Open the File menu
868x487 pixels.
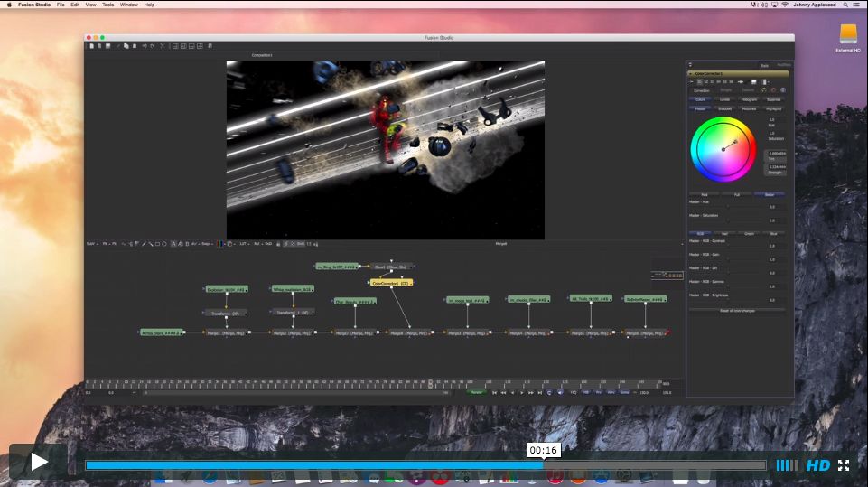(61, 5)
